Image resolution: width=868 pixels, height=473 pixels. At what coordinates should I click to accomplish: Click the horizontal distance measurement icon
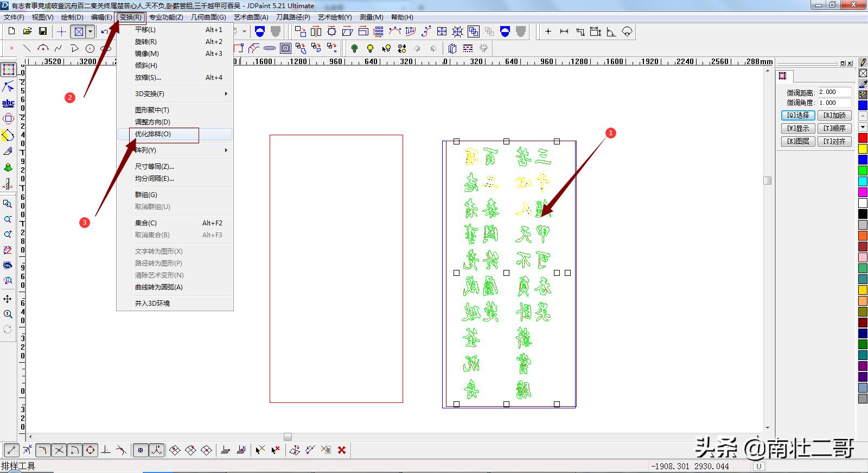(x=564, y=31)
